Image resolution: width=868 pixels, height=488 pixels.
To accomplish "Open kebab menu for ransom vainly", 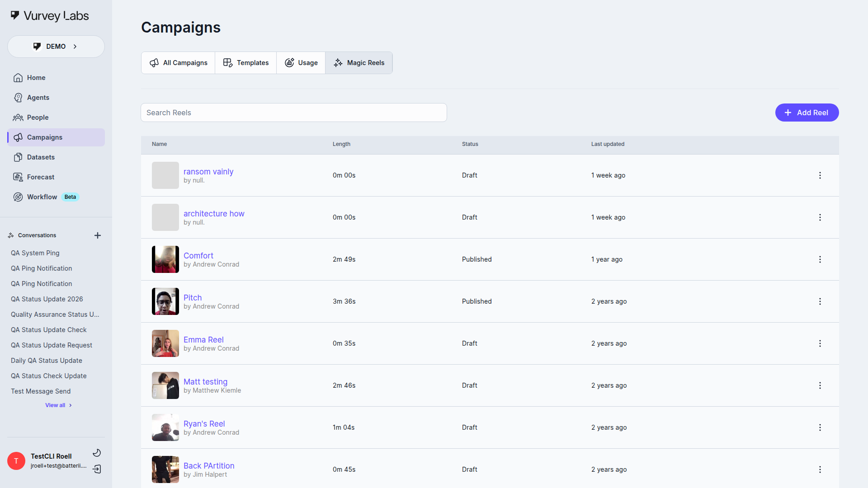I will tap(820, 175).
